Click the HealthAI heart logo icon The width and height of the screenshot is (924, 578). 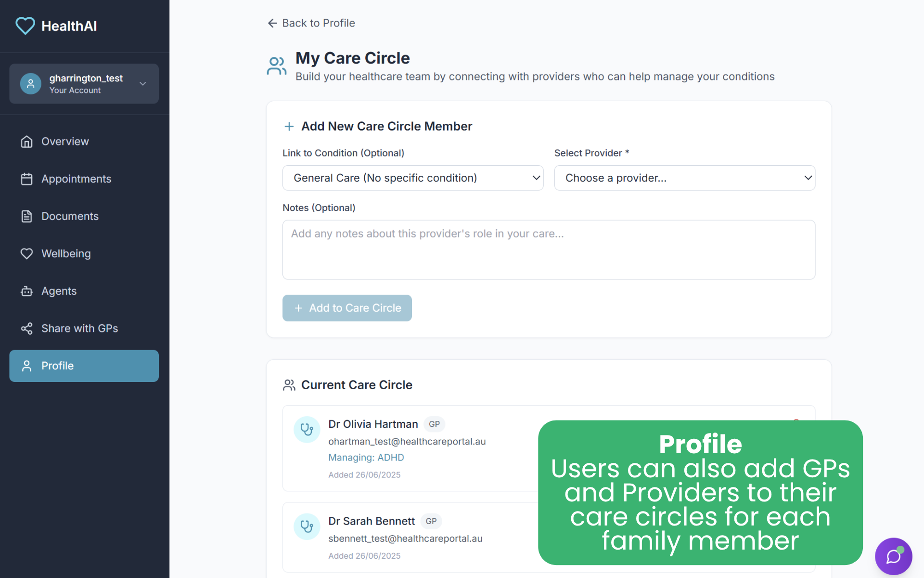pos(25,26)
